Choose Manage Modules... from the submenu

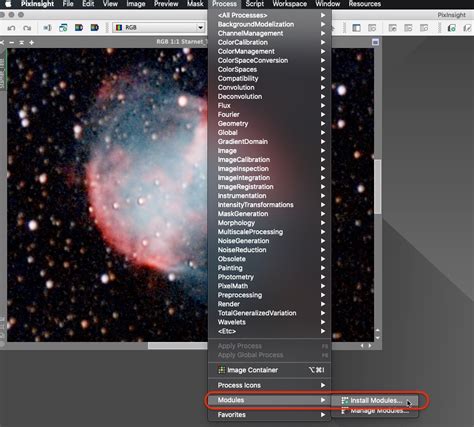tap(374, 411)
